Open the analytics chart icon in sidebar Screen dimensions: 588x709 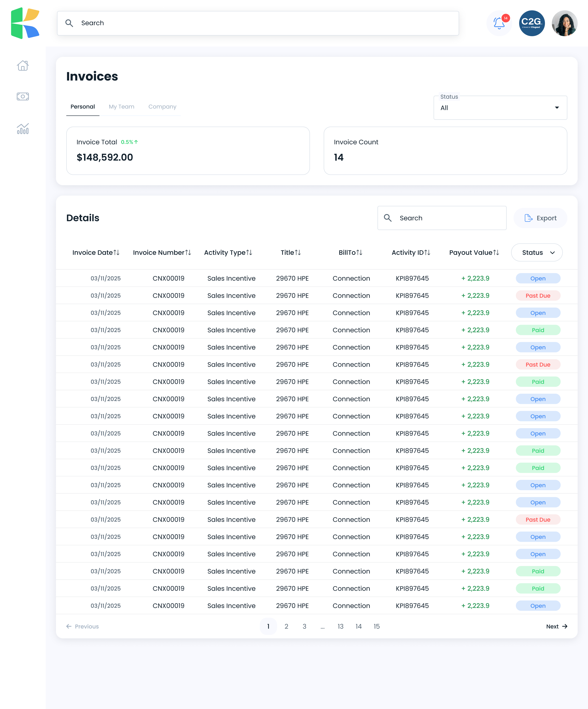[23, 129]
